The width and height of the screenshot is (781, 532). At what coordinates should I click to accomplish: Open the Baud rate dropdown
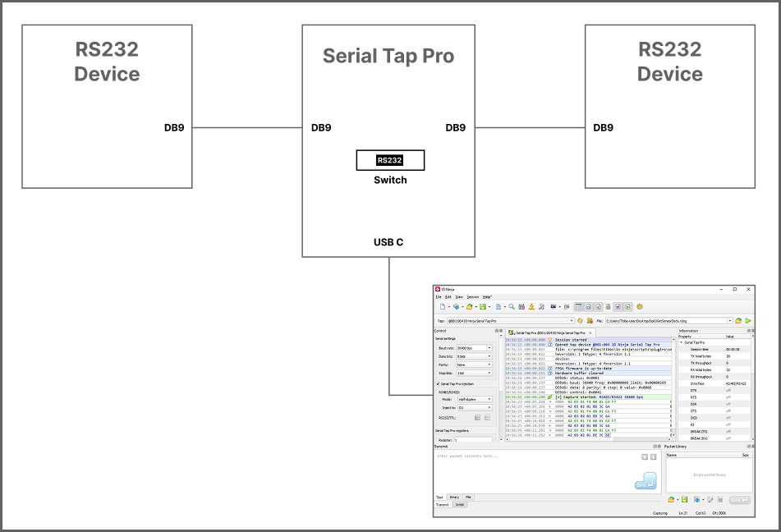[x=489, y=348]
